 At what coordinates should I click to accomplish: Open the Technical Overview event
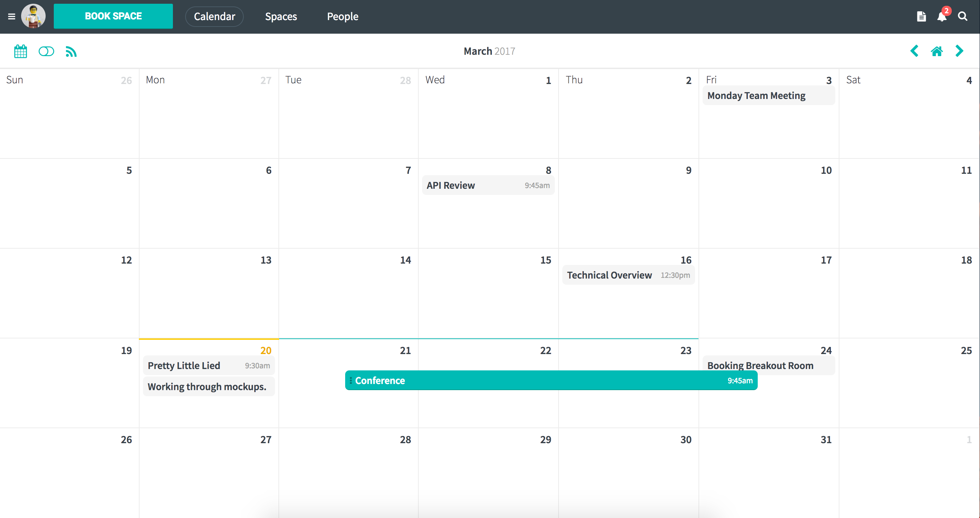(x=628, y=275)
